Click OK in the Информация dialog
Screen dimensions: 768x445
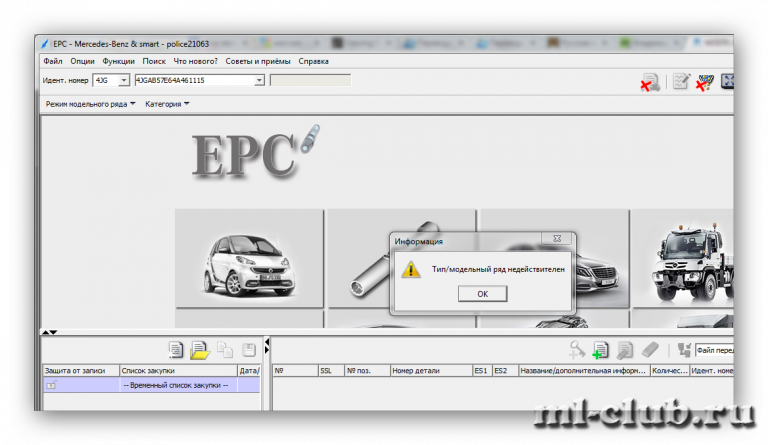tap(482, 294)
